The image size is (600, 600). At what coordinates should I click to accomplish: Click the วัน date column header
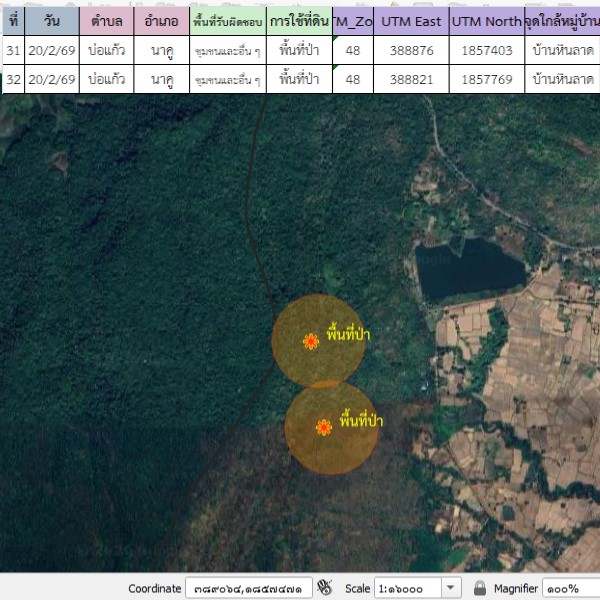[x=51, y=21]
